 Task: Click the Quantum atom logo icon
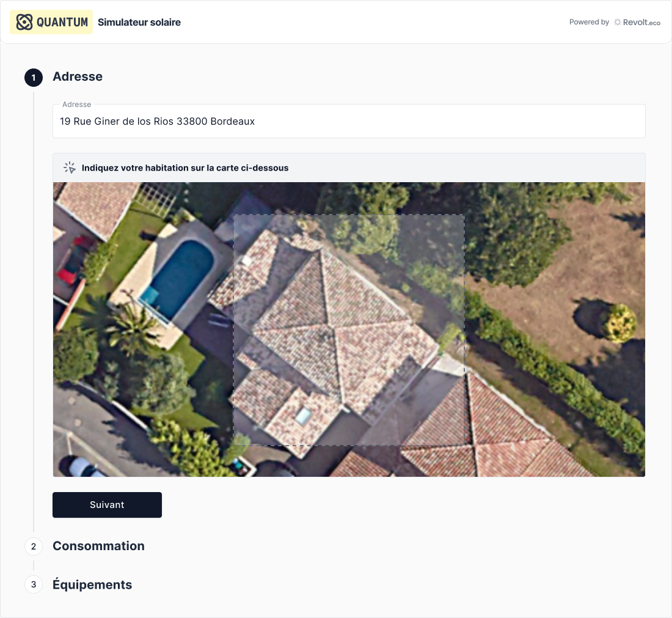pyautogui.click(x=24, y=22)
